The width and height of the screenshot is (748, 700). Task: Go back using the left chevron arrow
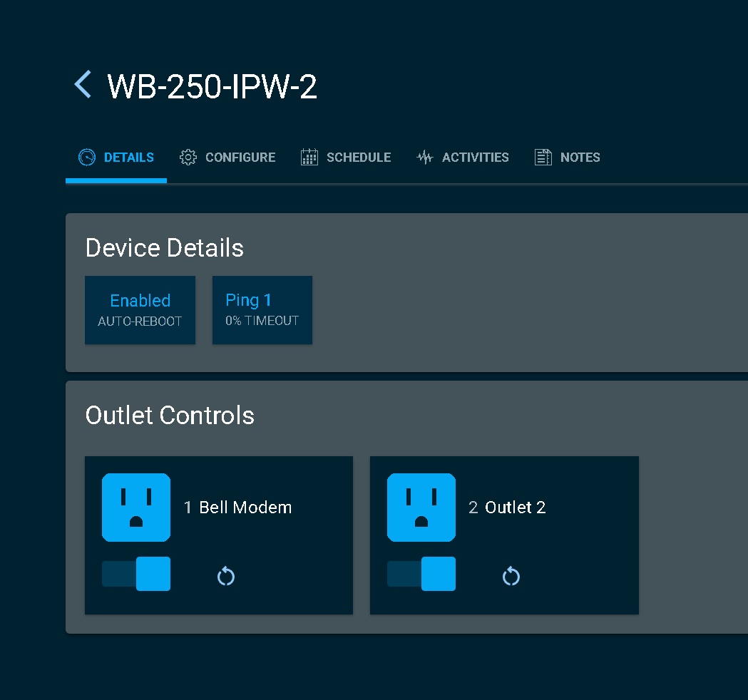83,84
